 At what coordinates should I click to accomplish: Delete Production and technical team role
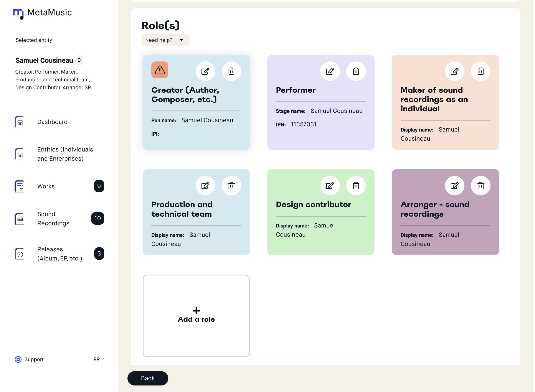[x=231, y=186]
